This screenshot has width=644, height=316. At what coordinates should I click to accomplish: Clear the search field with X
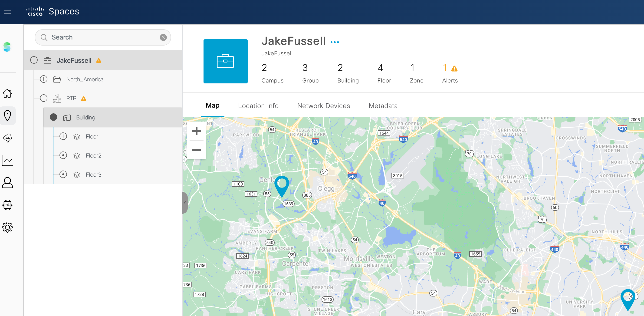click(x=163, y=37)
